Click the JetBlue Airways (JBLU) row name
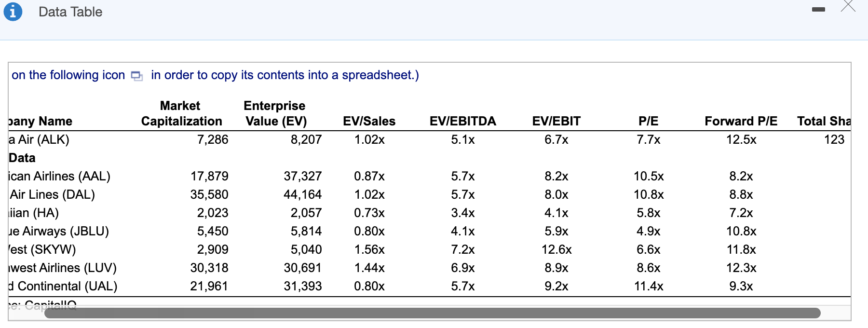Viewport: 868px width, 328px height. 59,231
